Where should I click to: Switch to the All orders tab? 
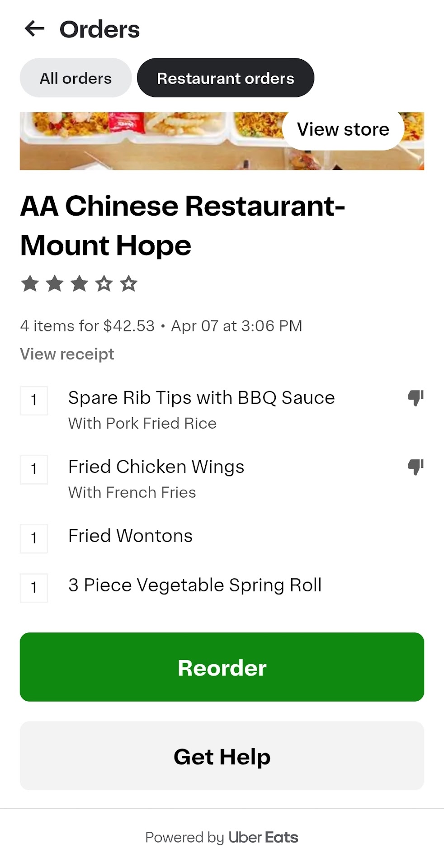click(76, 78)
